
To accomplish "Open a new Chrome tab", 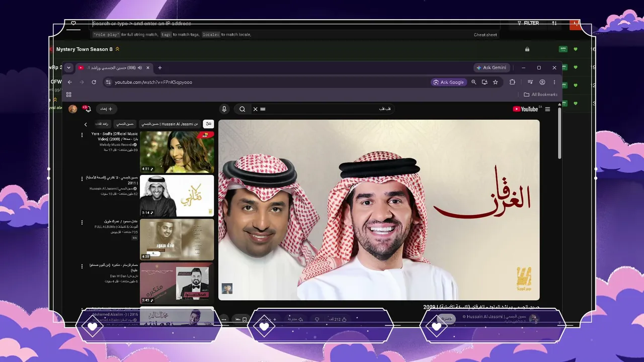I will tap(160, 67).
